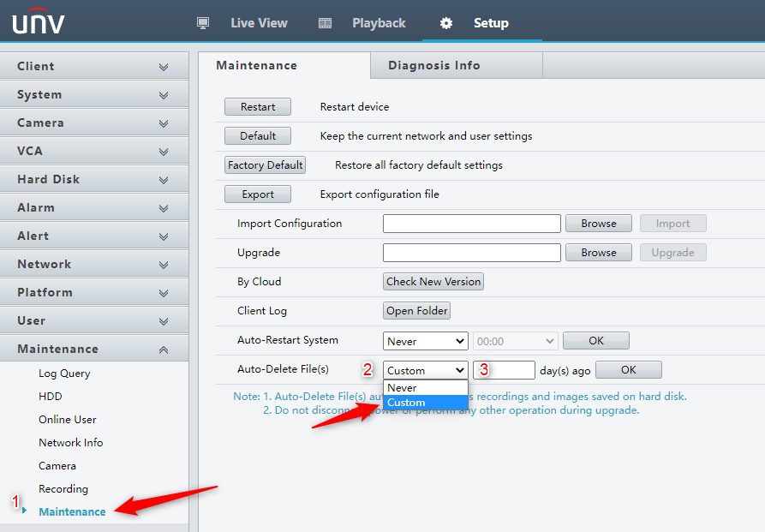Open Log Query under Maintenance
This screenshot has width=765, height=532.
click(x=64, y=374)
